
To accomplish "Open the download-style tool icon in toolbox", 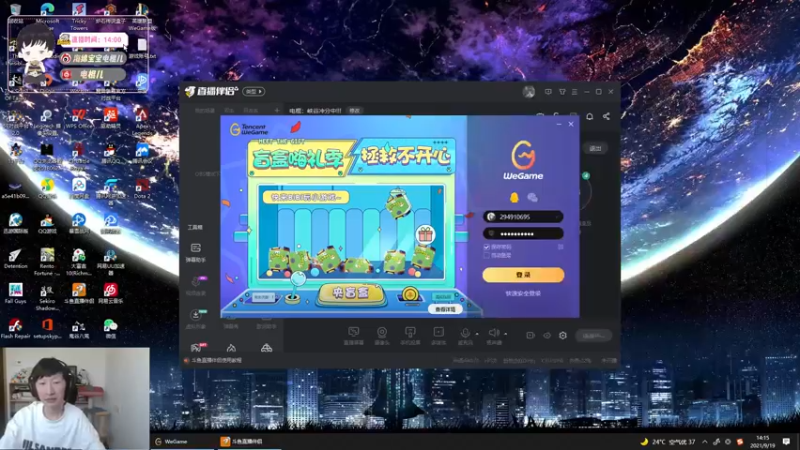I will coord(196,318).
